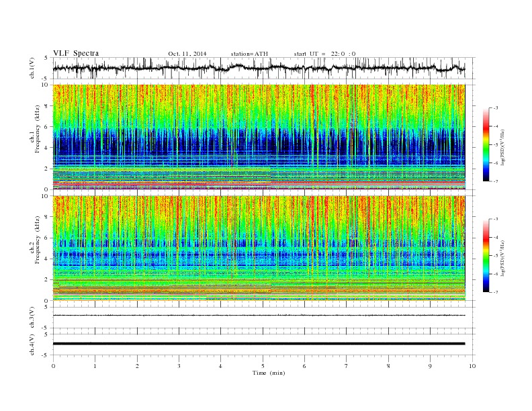Select the "start UT = 22:0 :0" text
Image resolution: width=532 pixels, height=411 pixels.
coord(324,54)
